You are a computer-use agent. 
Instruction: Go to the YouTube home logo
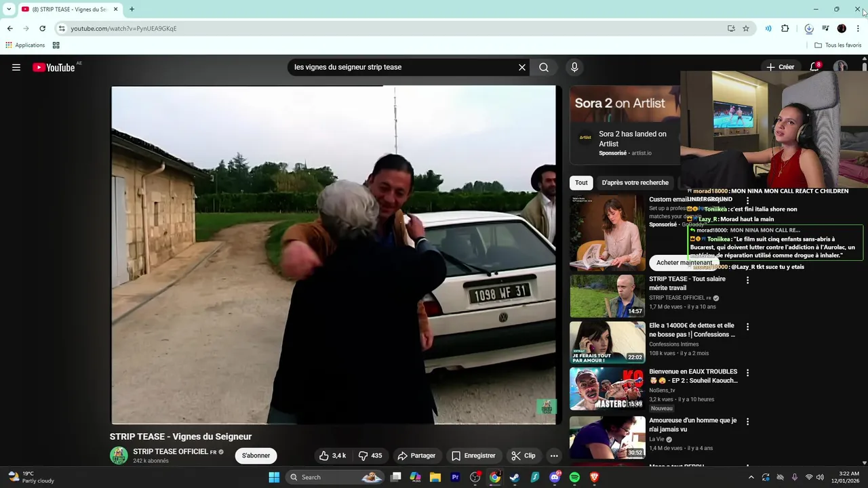click(54, 67)
